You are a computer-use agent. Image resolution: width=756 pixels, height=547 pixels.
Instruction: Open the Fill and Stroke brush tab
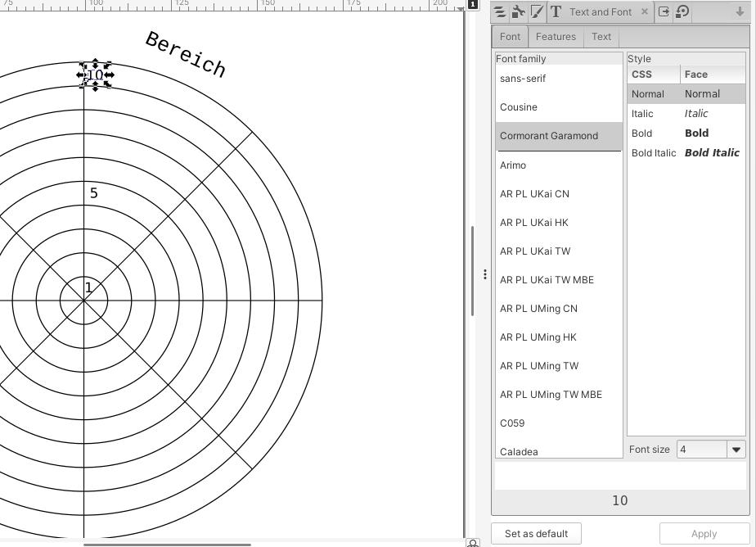click(x=537, y=11)
